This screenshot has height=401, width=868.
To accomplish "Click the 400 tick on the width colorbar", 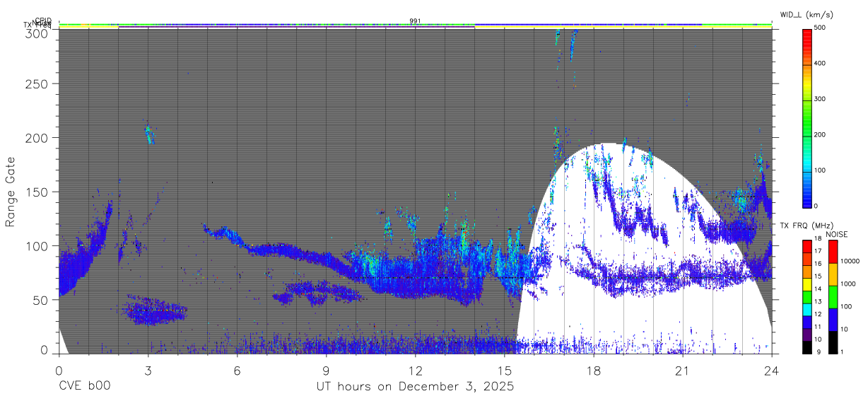I will coord(820,64).
